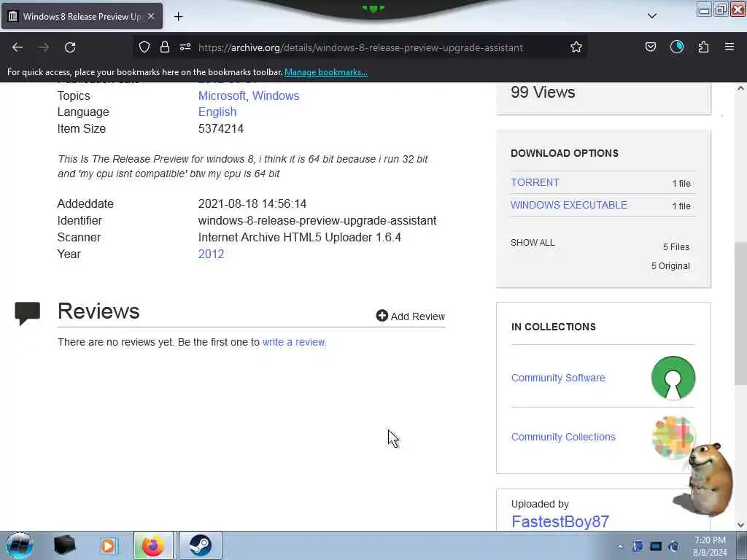Show hidden system tray icons arrow
This screenshot has height=560, width=747.
tap(620, 546)
